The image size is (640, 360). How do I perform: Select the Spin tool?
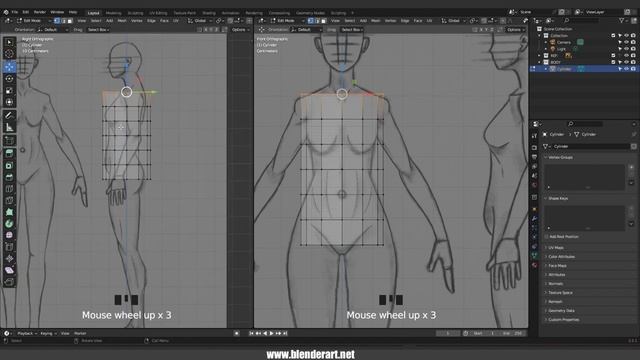pyautogui.click(x=9, y=224)
